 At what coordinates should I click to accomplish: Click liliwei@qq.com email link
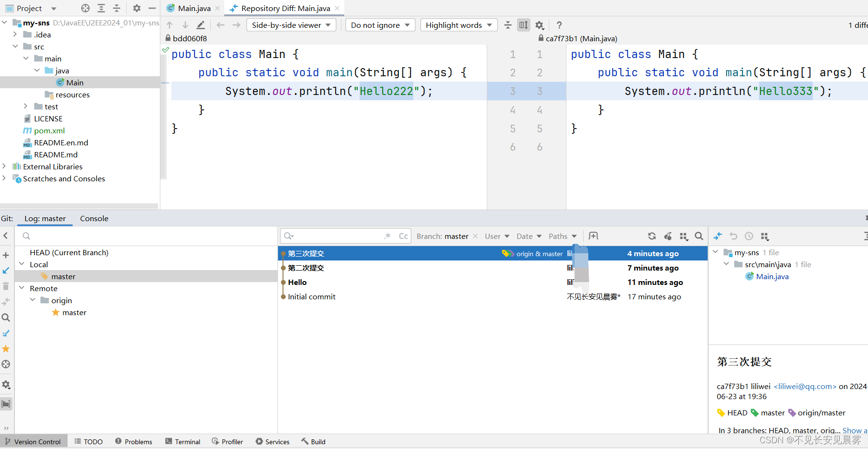point(805,386)
